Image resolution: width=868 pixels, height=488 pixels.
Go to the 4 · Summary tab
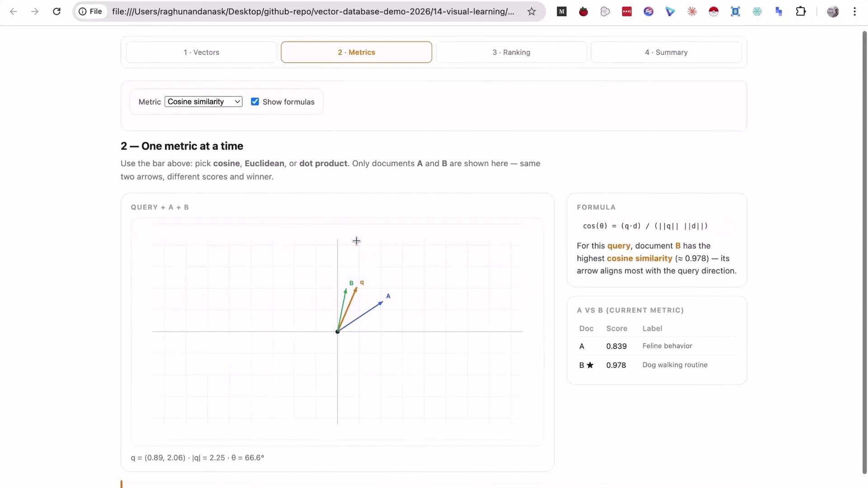click(x=666, y=52)
